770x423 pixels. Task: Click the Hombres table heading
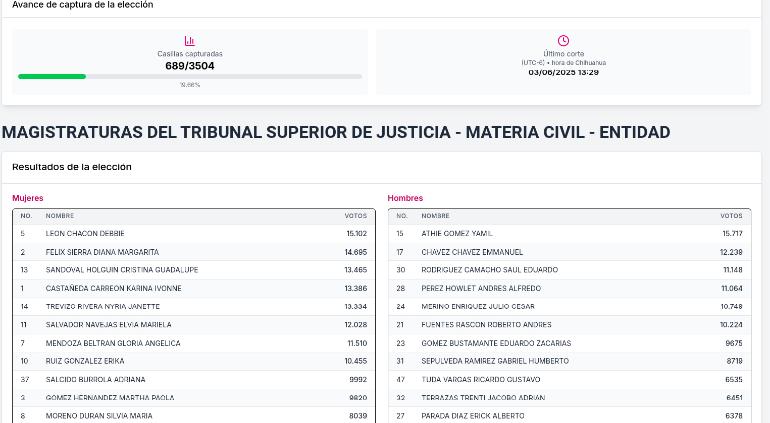coord(405,198)
